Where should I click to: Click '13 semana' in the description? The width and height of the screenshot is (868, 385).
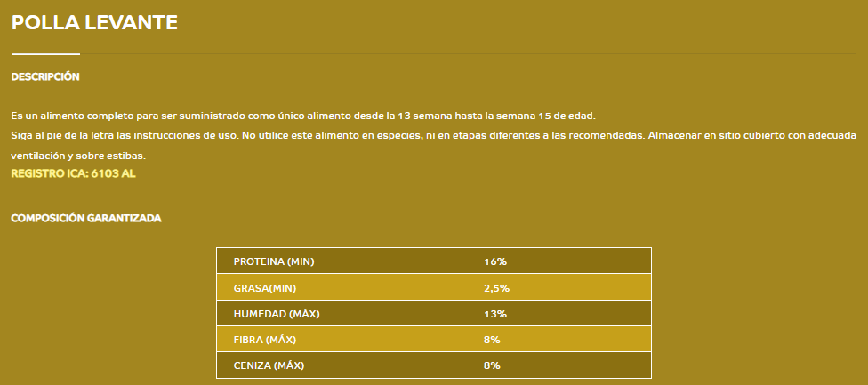click(424, 116)
